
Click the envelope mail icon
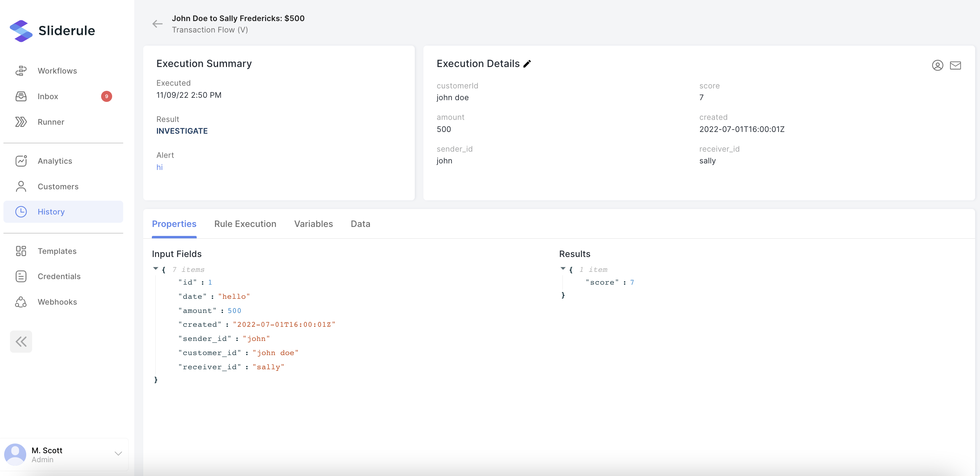955,66
